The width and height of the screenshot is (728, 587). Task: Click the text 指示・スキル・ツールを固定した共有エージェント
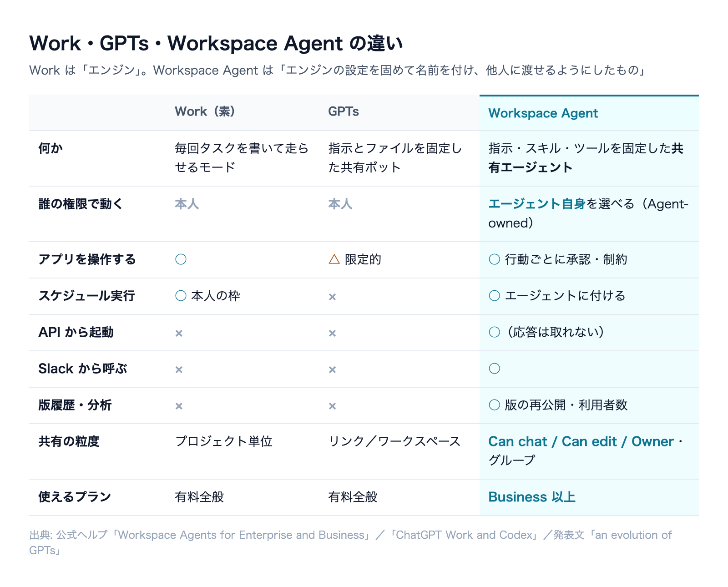586,158
